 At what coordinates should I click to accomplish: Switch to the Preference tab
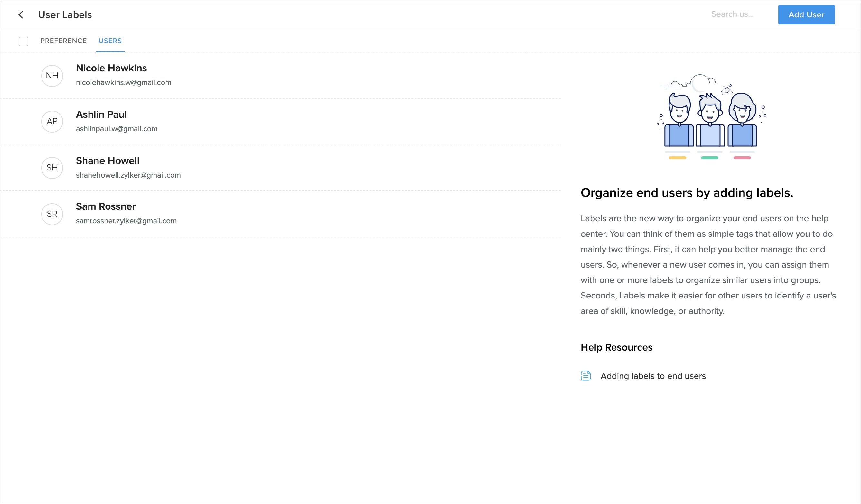point(63,41)
